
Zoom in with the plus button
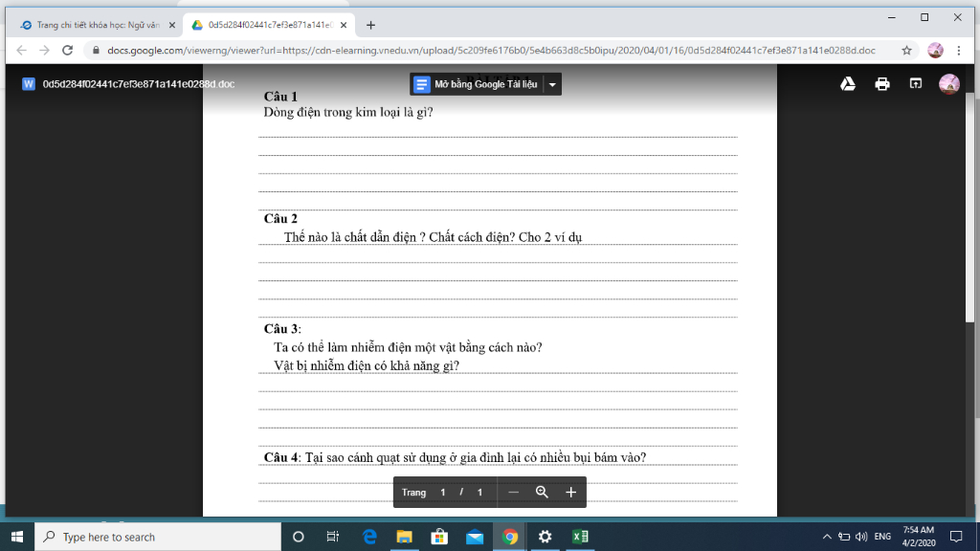pyautogui.click(x=570, y=493)
